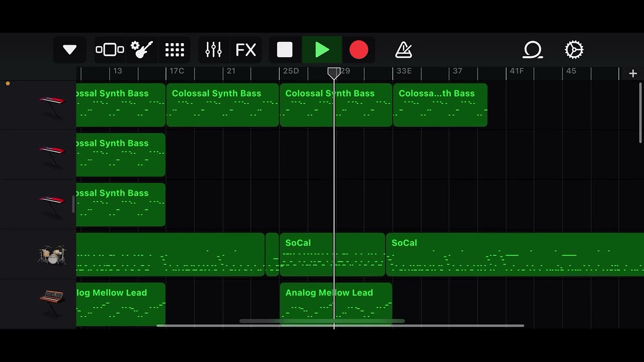The height and width of the screenshot is (362, 644).
Task: Open the instrument browser guitar icon
Action: tap(141, 50)
